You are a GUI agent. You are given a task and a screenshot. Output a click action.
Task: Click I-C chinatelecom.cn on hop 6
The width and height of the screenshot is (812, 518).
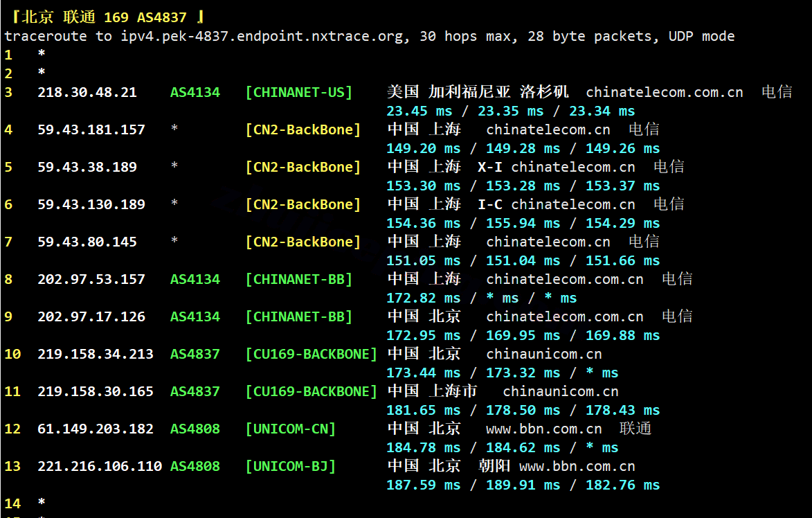click(x=557, y=204)
